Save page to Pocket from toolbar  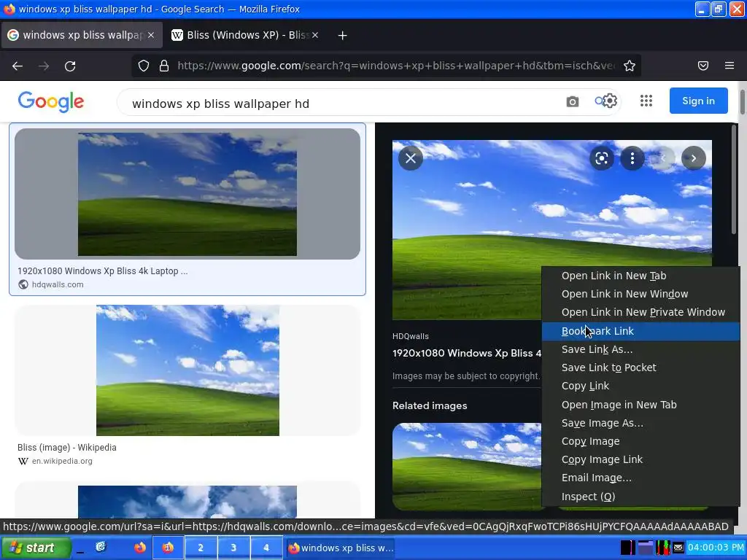point(703,66)
